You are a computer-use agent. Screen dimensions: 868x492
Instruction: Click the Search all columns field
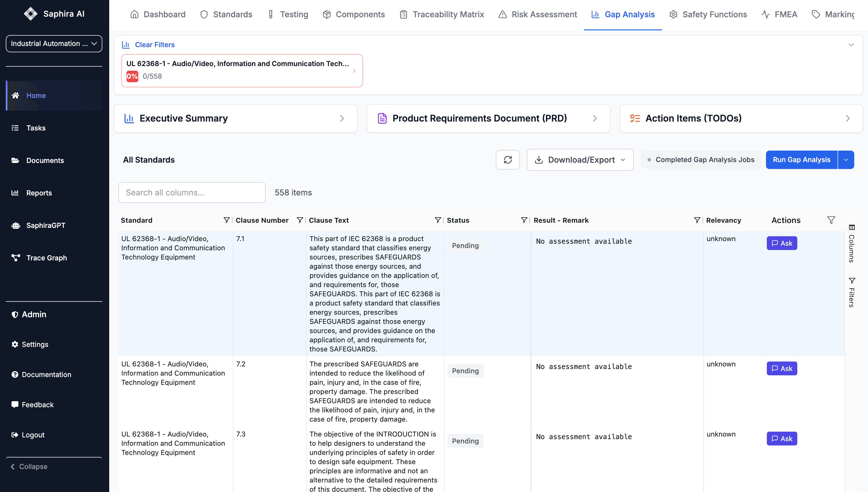[192, 193]
